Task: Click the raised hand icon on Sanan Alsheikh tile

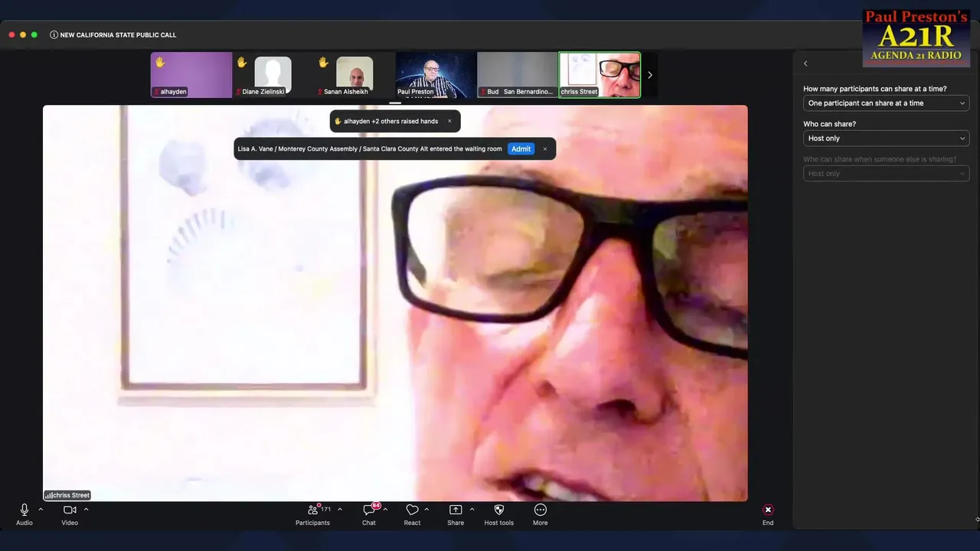Action: click(x=323, y=62)
